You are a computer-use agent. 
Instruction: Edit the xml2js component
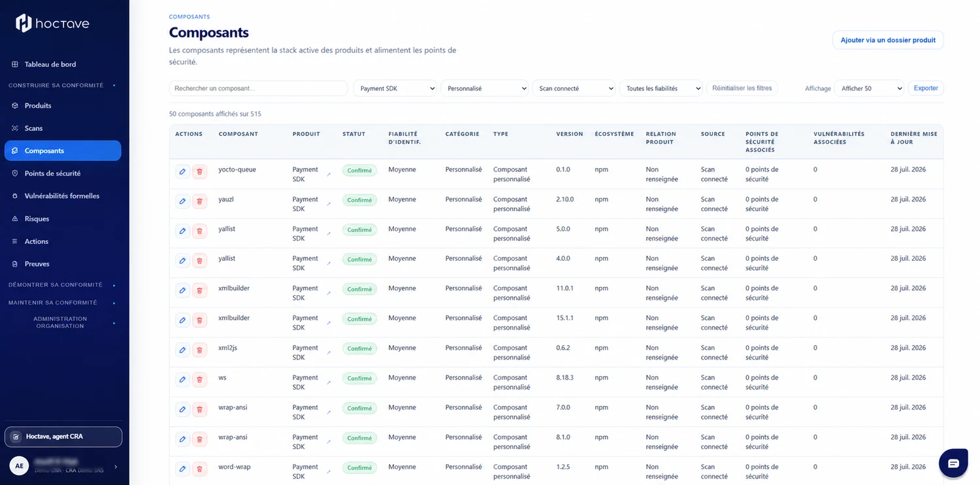pos(182,350)
